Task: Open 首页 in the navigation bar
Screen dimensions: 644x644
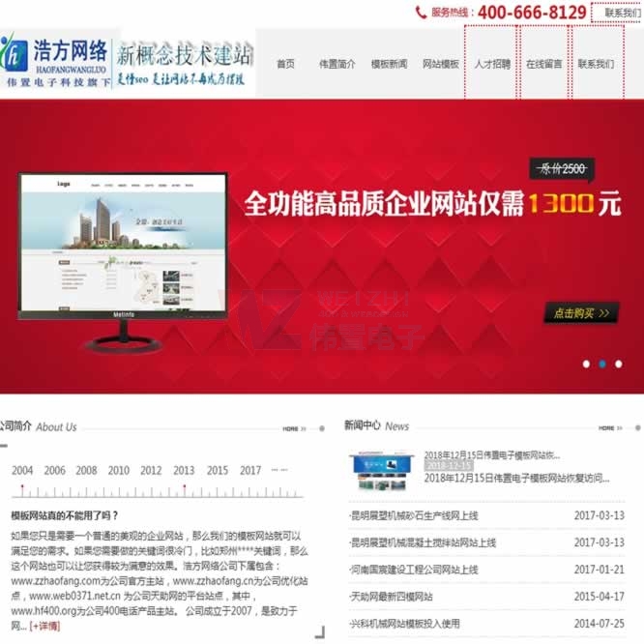Action: point(285,64)
